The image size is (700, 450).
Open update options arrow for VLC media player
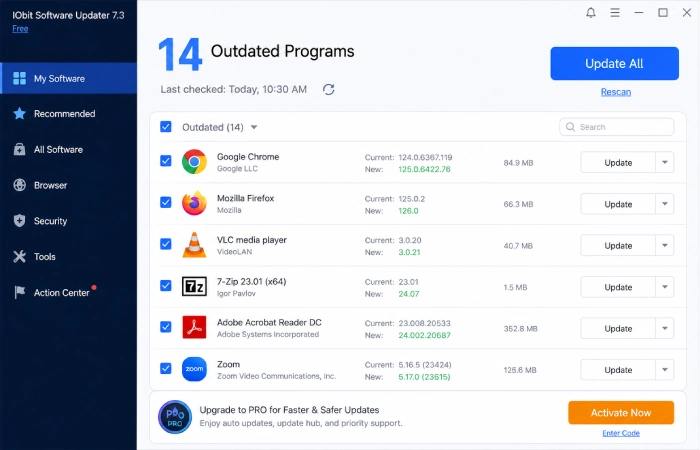click(665, 245)
